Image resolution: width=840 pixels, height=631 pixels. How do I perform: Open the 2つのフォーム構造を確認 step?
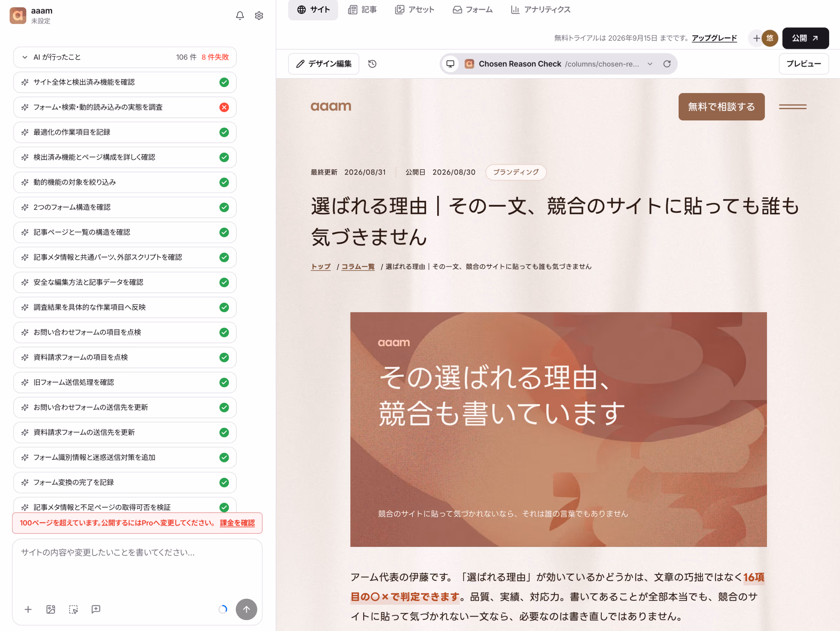click(x=125, y=207)
